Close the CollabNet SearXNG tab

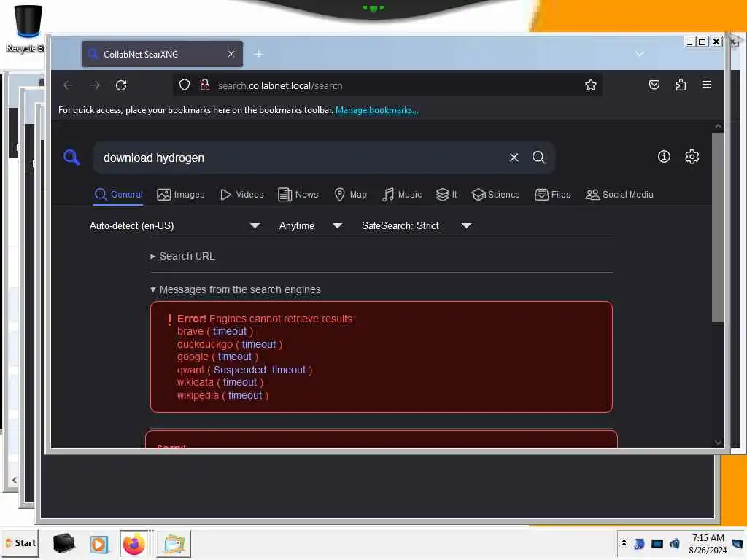[x=231, y=54]
